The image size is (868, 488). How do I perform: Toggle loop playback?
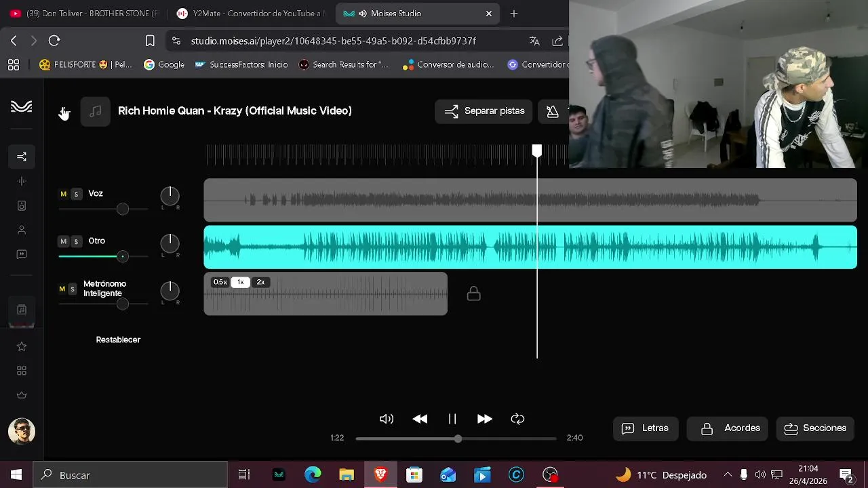(x=517, y=419)
